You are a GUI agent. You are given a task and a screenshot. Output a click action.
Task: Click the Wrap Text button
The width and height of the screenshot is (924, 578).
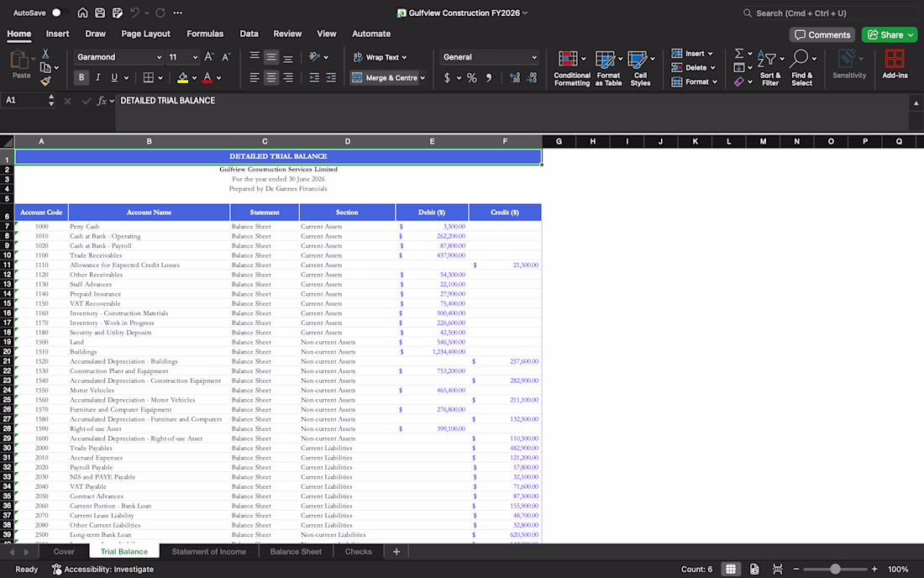click(x=380, y=57)
